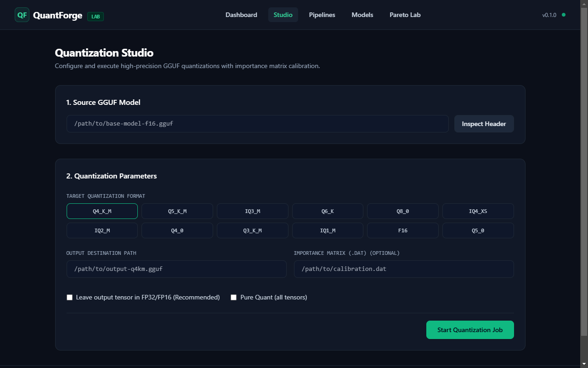Click the 'TARGET QUANTIZATION FORMAT' label

pos(106,196)
